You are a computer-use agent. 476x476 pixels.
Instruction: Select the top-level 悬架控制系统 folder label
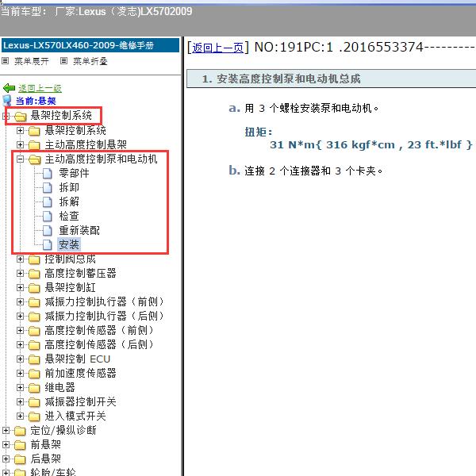pos(61,115)
